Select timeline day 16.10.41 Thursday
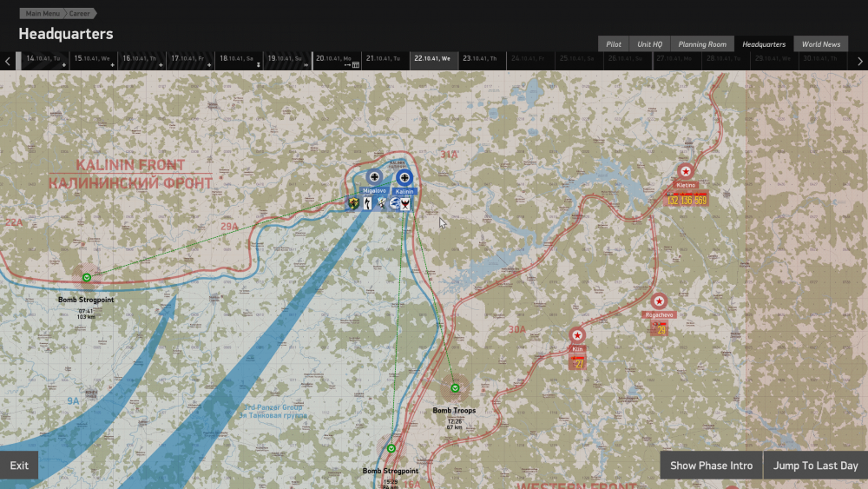 (x=141, y=61)
